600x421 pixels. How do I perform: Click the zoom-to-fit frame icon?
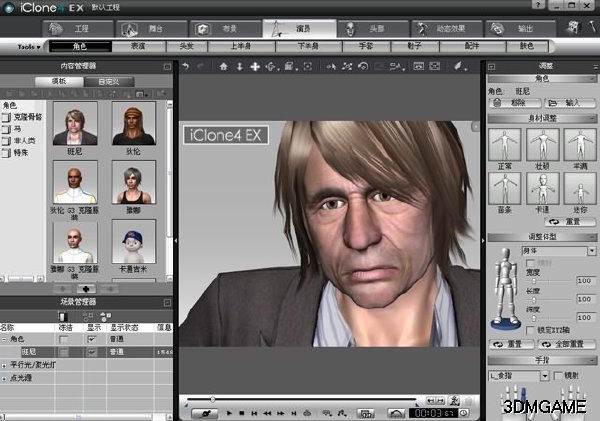click(x=308, y=67)
